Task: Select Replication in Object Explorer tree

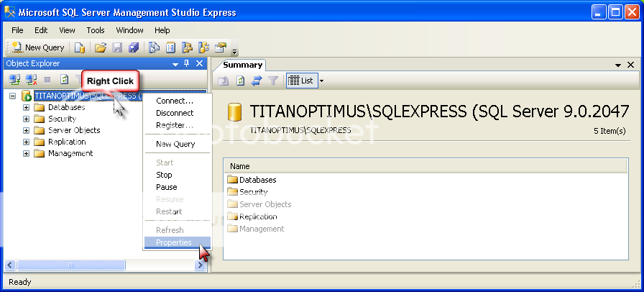Action: pyautogui.click(x=67, y=142)
